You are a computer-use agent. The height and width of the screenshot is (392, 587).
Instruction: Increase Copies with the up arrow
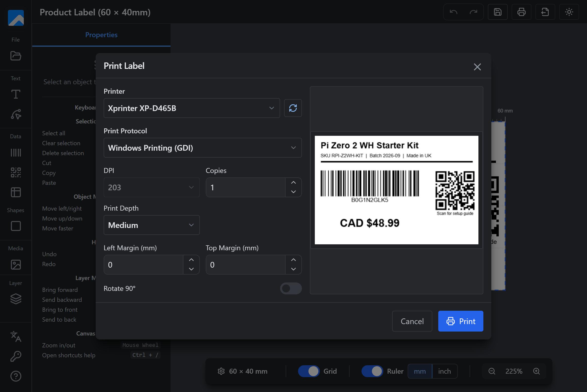pyautogui.click(x=293, y=183)
